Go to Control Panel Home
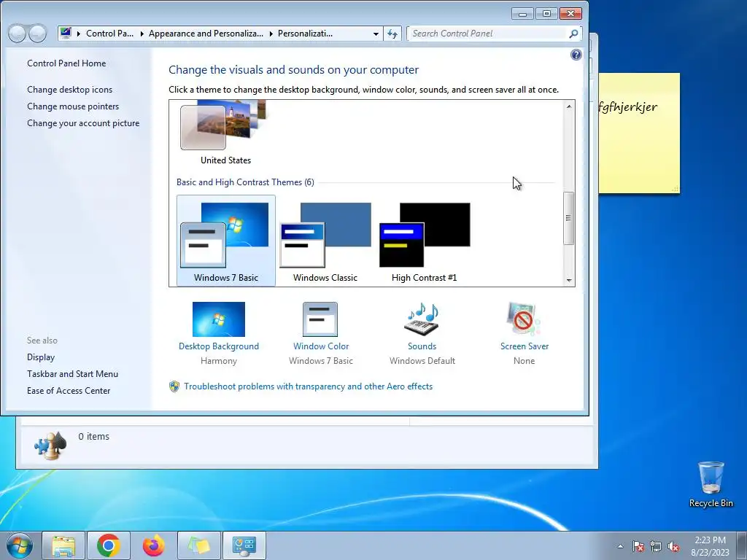 (66, 63)
